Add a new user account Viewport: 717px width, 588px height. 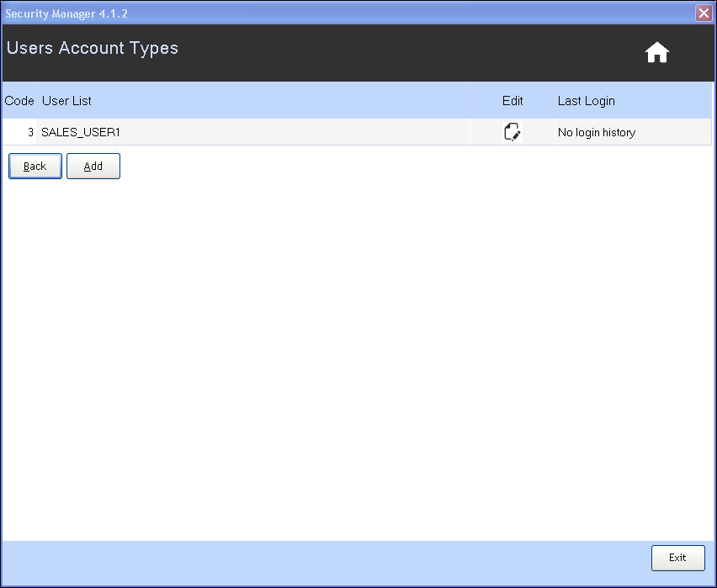(93, 166)
